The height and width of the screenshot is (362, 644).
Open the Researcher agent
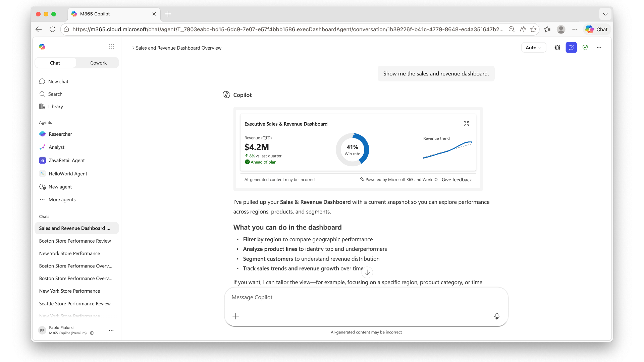click(x=76, y=134)
